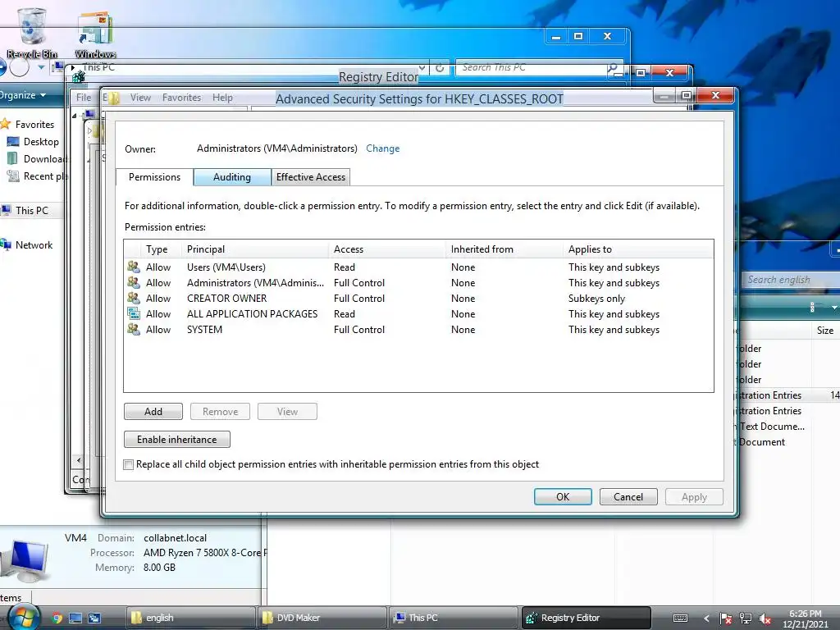This screenshot has height=630, width=840.
Task: Click the Inherited from column header
Action: click(504, 249)
